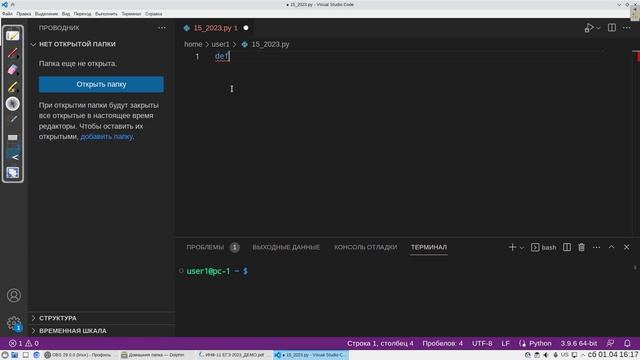Click the user1 breadcrumb segment
Screen dimensions: 640x360
click(x=220, y=44)
